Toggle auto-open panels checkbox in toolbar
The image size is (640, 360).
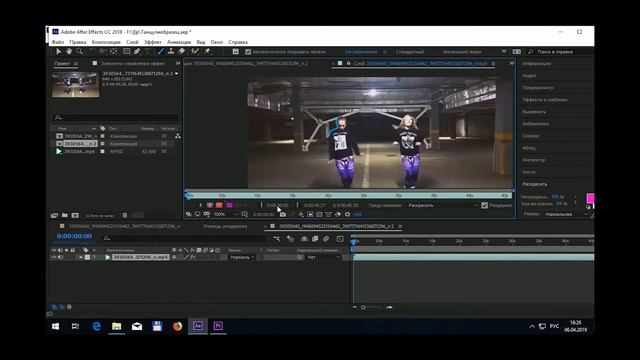(248, 52)
